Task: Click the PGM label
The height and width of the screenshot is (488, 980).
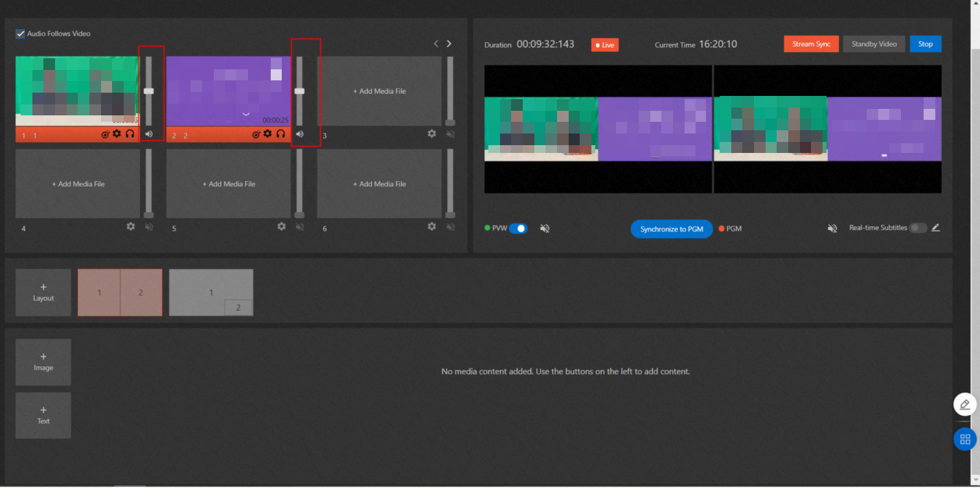Action: coord(734,229)
